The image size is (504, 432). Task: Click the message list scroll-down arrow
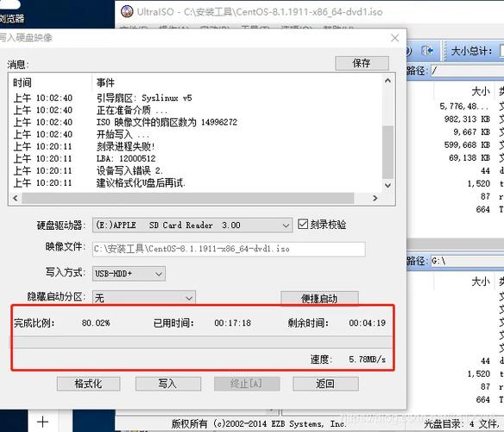388,186
